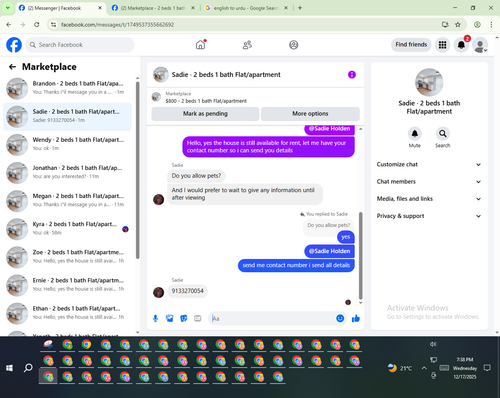Send a thumbs-up like
Screen dimensions: 500x398
tap(356, 318)
